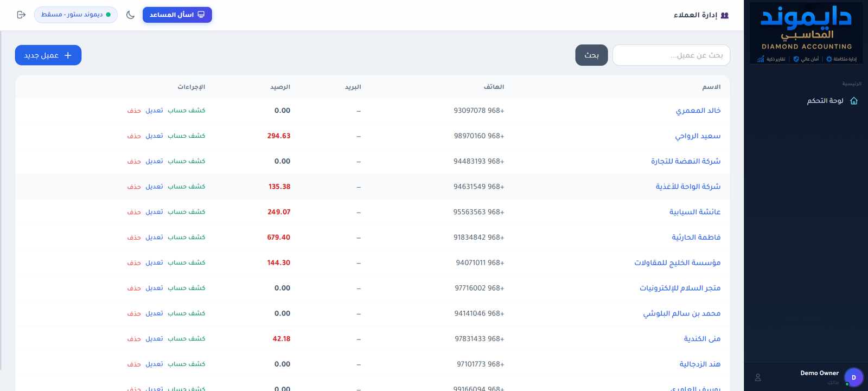This screenshot has height=391, width=868.
Task: Open كشف حساب for شركة النهضة للتجارة
Action: pos(187,161)
